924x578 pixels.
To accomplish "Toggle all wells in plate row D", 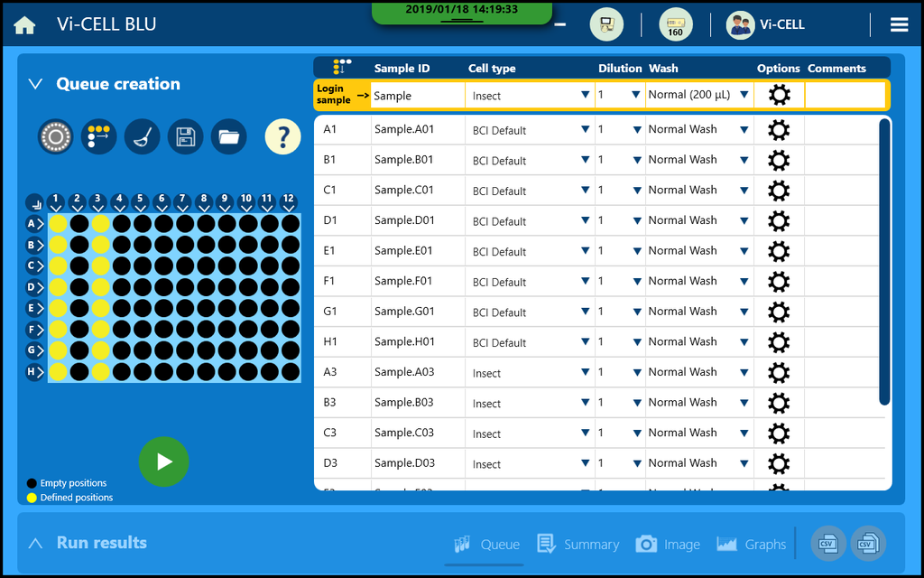I will tap(35, 287).
